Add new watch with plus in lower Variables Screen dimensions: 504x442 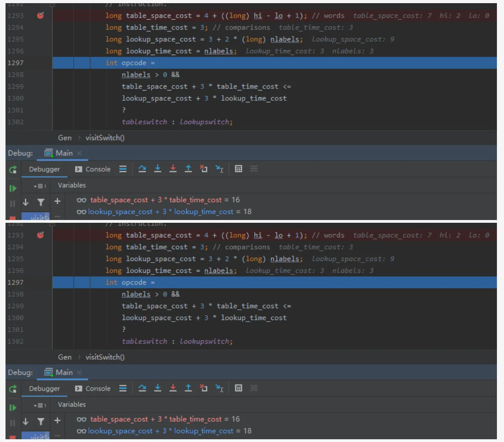click(57, 420)
